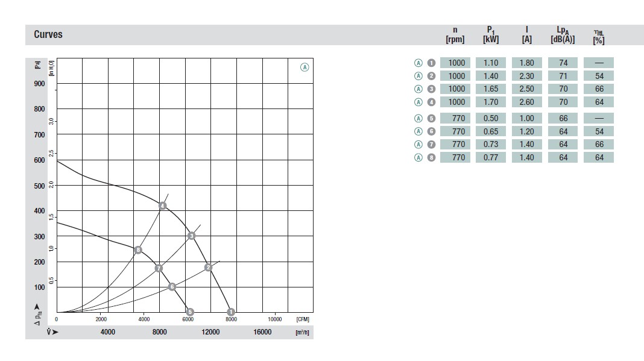Screen dimensions: 644x361
Task: Select the efficiency value 54 in row 2
Action: pos(599,76)
